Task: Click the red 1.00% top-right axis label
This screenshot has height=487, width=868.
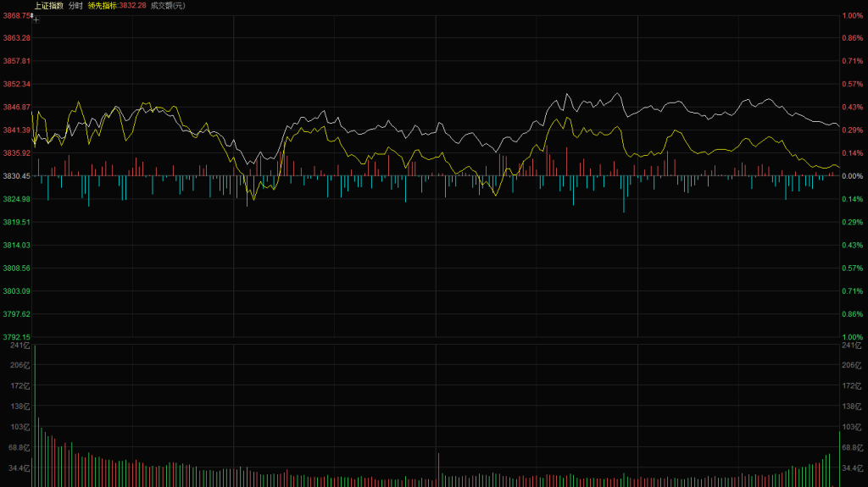Action: (853, 15)
